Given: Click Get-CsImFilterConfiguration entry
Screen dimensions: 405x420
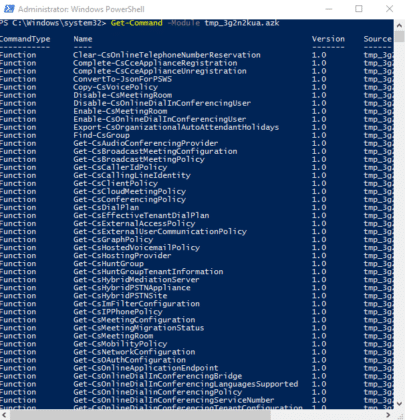Looking at the screenshot, I should point(136,304).
